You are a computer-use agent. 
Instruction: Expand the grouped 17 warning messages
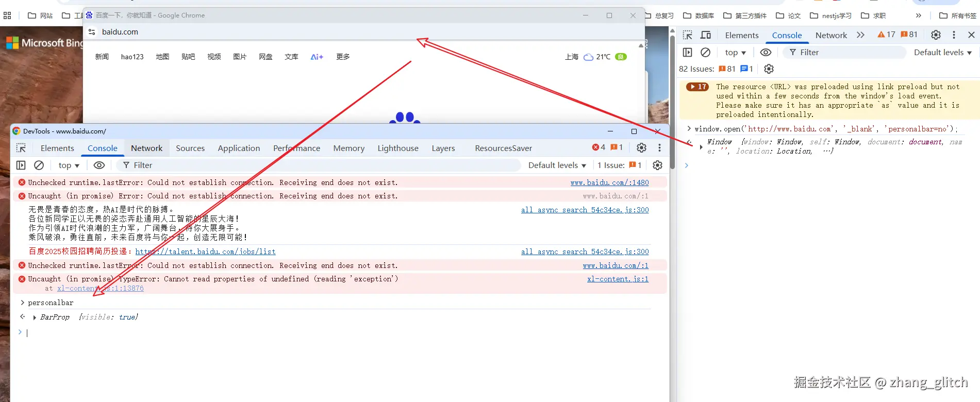tap(697, 87)
